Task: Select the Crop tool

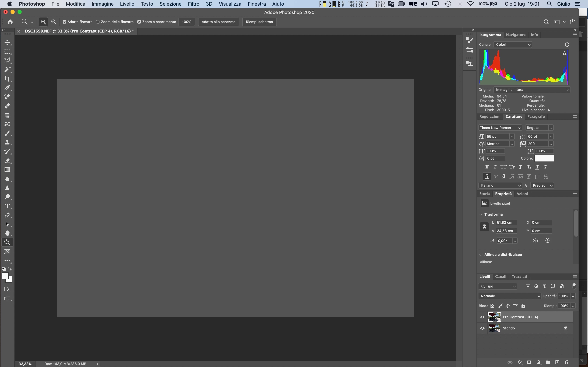Action: (x=7, y=79)
